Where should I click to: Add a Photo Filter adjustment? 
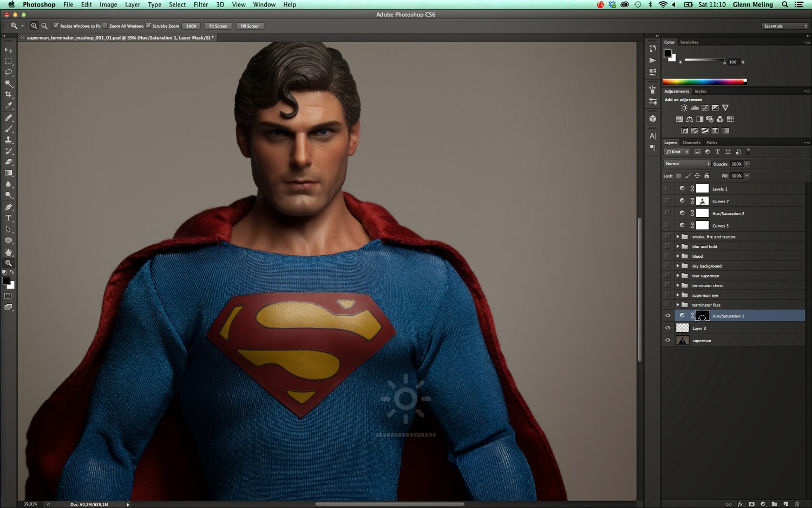click(x=710, y=119)
